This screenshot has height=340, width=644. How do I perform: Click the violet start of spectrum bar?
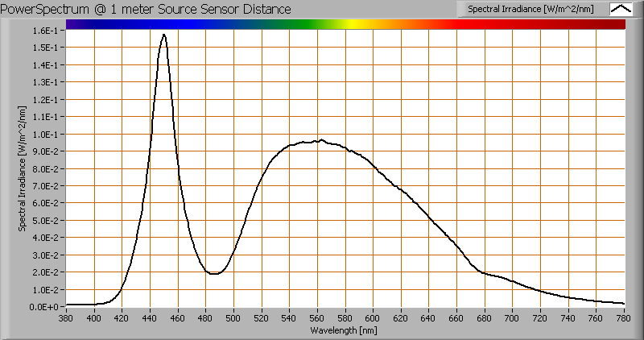74,24
